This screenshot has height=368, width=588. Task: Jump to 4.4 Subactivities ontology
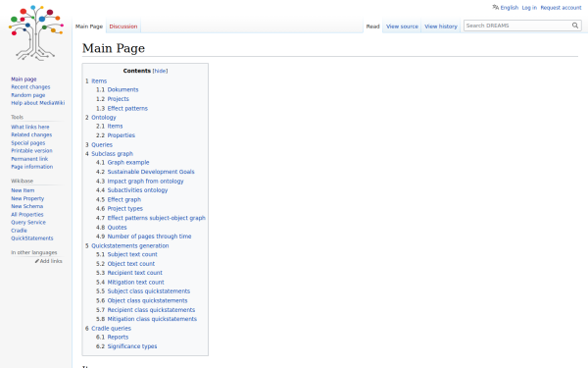point(137,190)
